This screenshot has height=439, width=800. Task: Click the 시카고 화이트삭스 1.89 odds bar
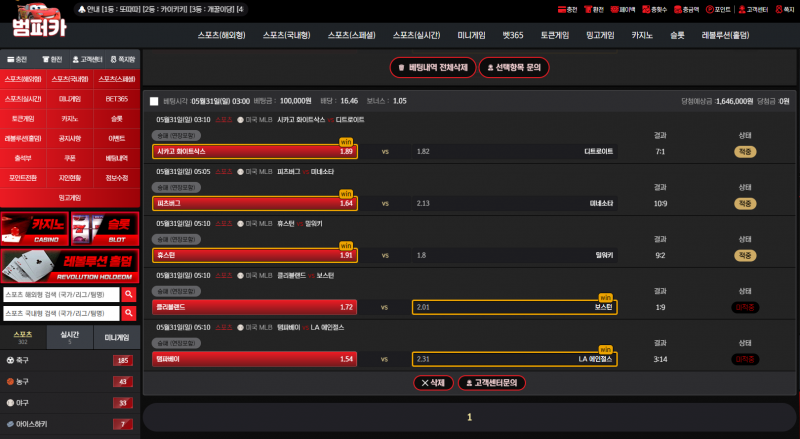tap(255, 151)
